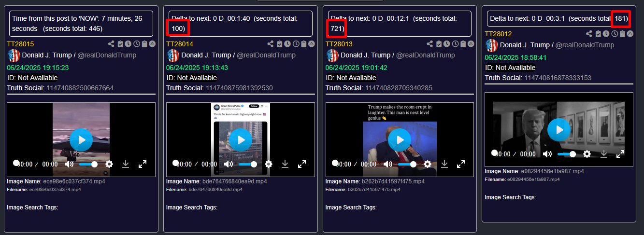Screen dimensions: 644x235
Task: Play the bde764766840ea9d.mp4 video
Action: click(x=241, y=140)
